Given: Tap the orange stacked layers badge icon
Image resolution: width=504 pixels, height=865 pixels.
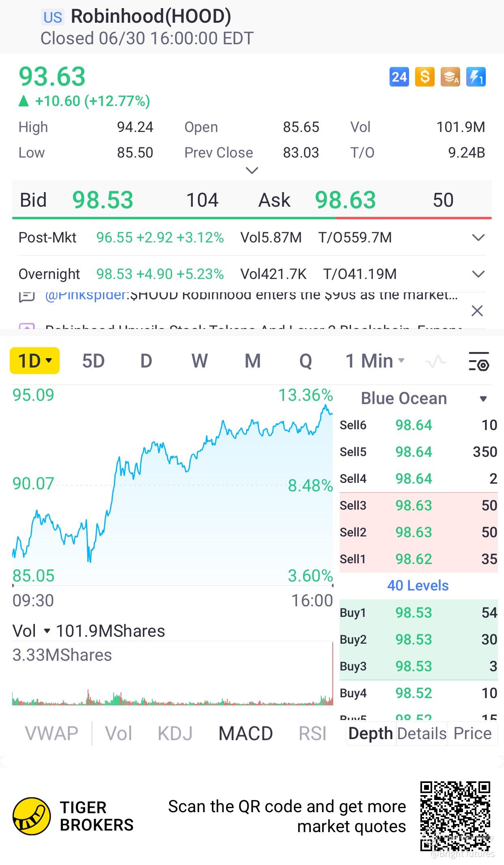Looking at the screenshot, I should click(450, 77).
